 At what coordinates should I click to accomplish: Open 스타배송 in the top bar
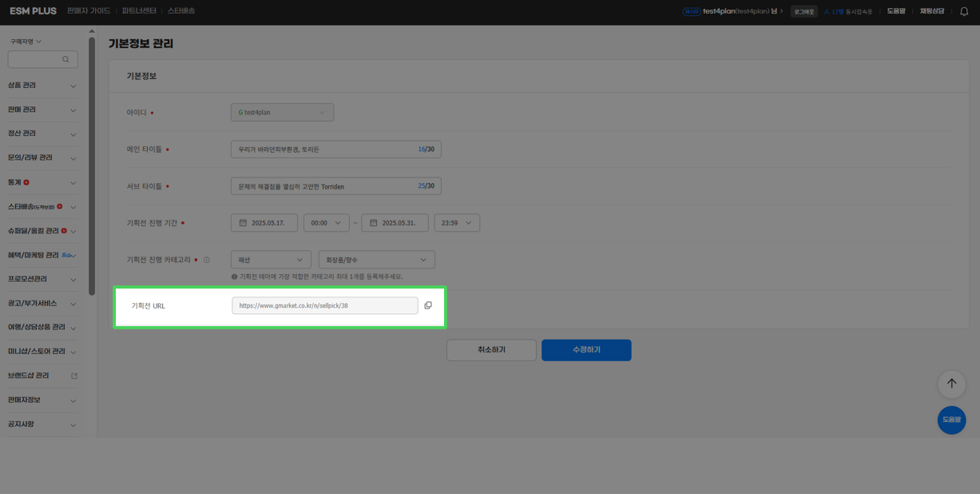(181, 11)
